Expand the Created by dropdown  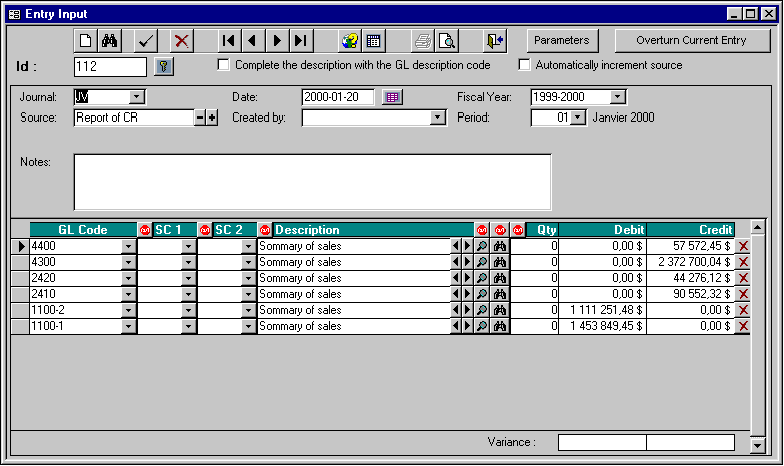[437, 118]
